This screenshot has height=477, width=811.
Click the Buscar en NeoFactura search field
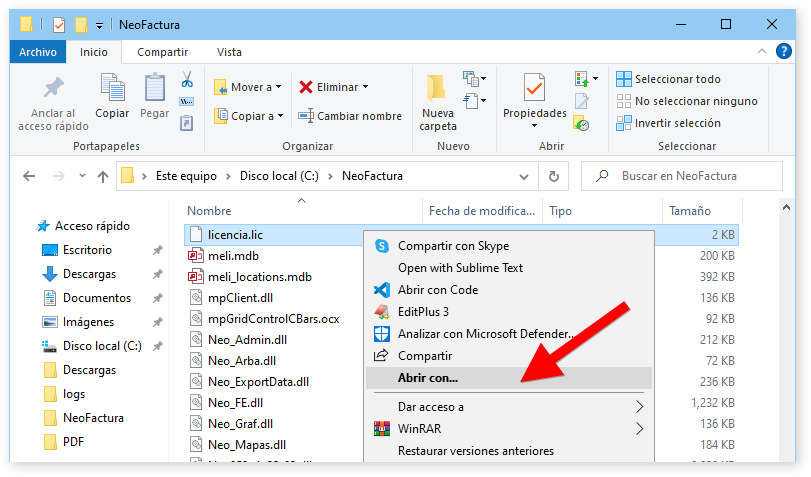(690, 176)
